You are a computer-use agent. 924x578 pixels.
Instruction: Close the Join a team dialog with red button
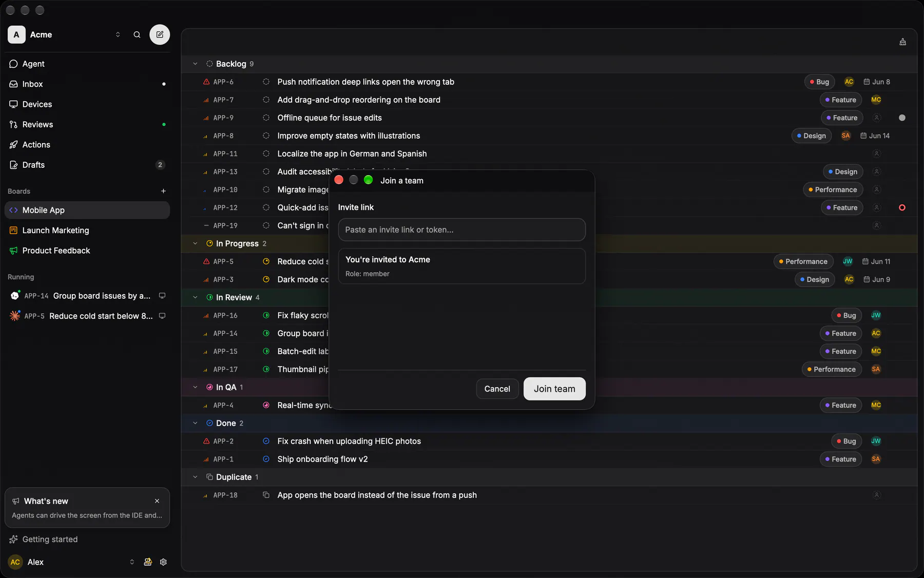[339, 180]
